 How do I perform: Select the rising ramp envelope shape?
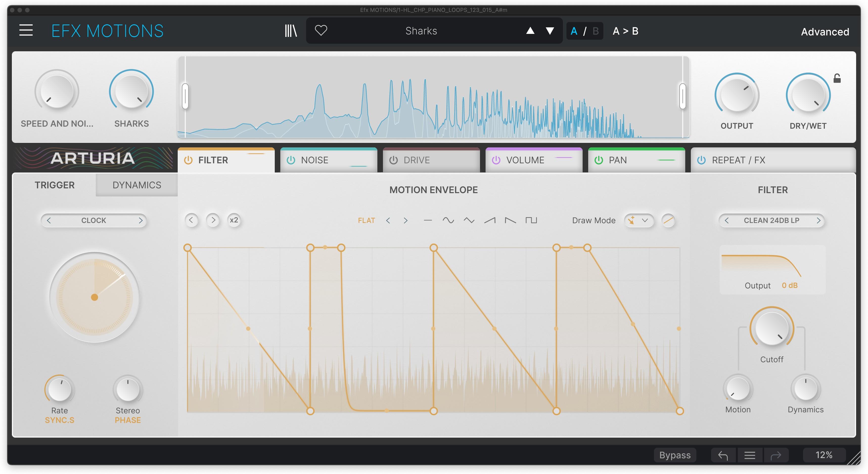click(x=490, y=220)
